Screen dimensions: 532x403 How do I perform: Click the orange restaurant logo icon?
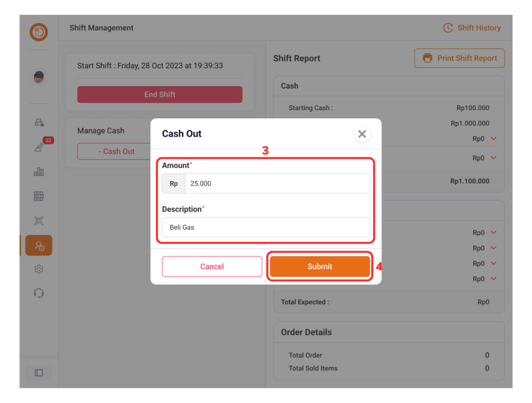coord(39,32)
